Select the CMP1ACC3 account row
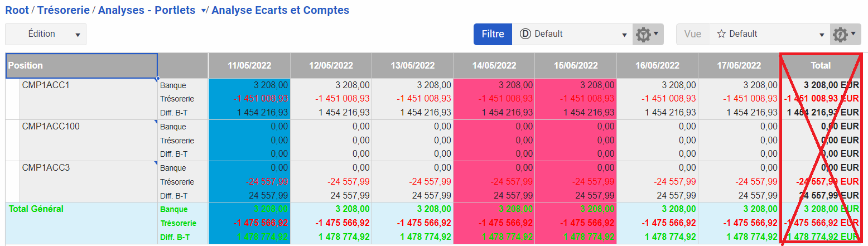The image size is (868, 246). 46,167
